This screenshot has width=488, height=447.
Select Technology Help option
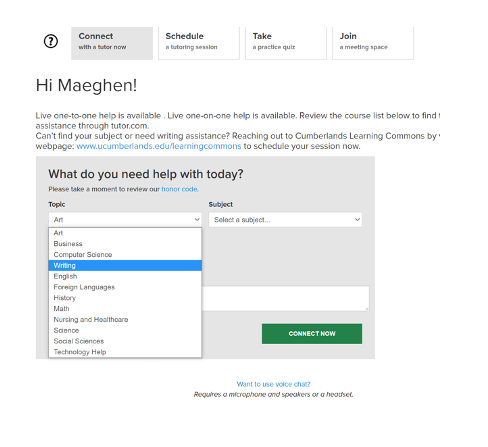tap(125, 352)
